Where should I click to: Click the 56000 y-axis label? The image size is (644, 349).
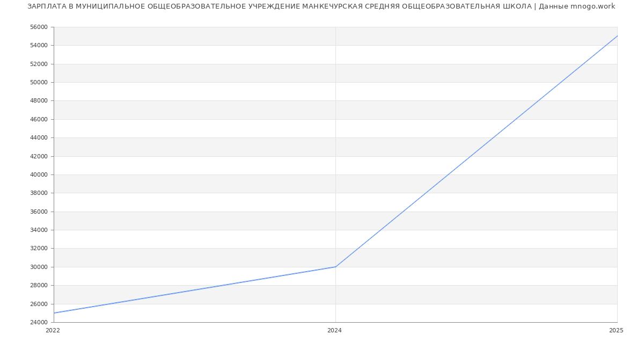pyautogui.click(x=39, y=27)
